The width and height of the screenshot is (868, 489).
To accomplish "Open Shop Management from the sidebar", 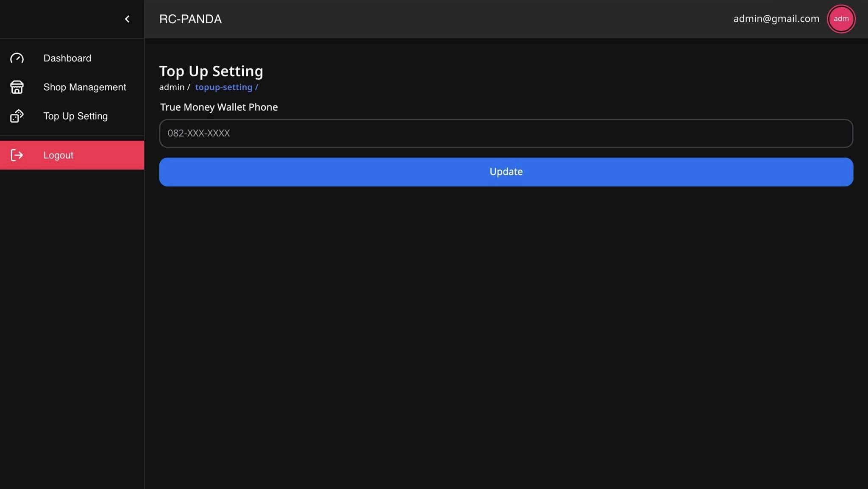I will tap(84, 87).
